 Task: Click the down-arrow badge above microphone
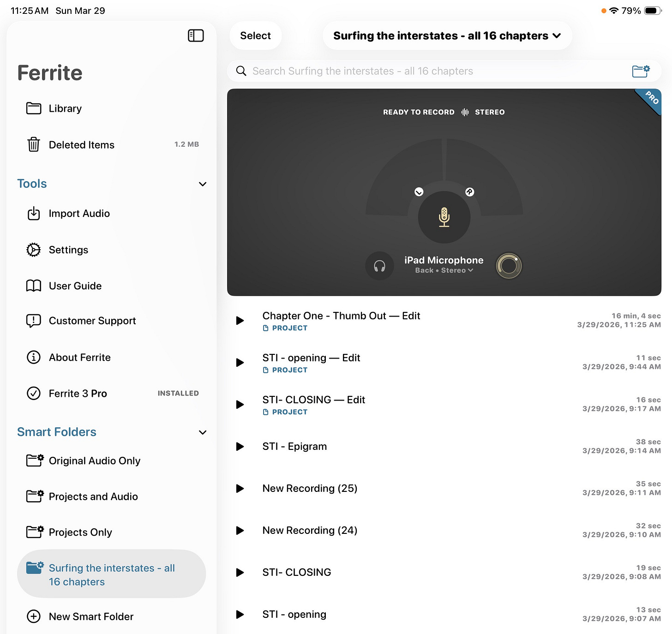(x=419, y=191)
